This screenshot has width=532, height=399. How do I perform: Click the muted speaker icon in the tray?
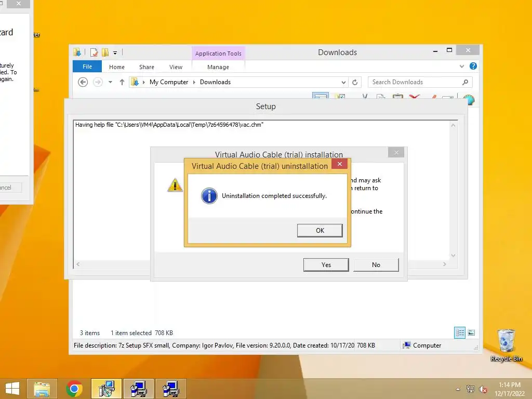(483, 389)
